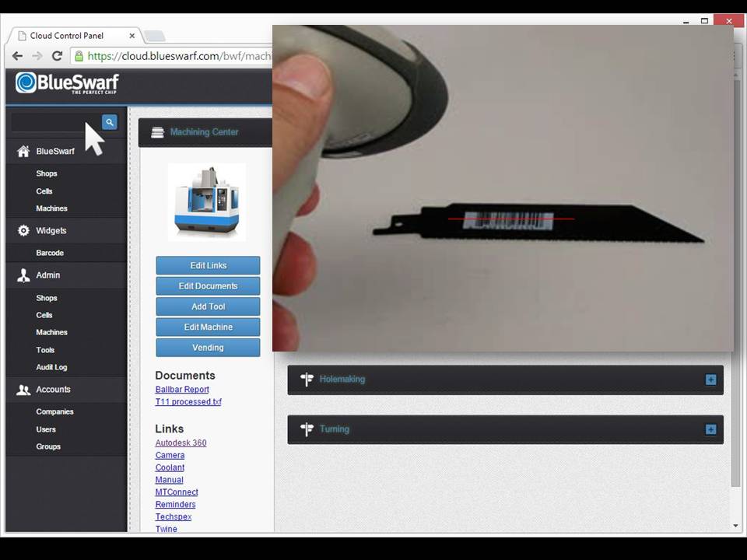Click the Add Tool button
747x560 pixels.
pyautogui.click(x=209, y=306)
